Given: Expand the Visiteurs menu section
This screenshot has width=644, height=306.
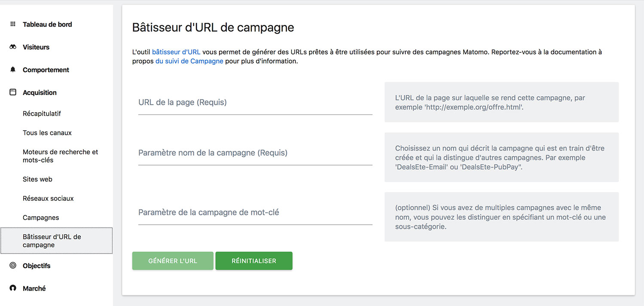Looking at the screenshot, I should coord(36,47).
